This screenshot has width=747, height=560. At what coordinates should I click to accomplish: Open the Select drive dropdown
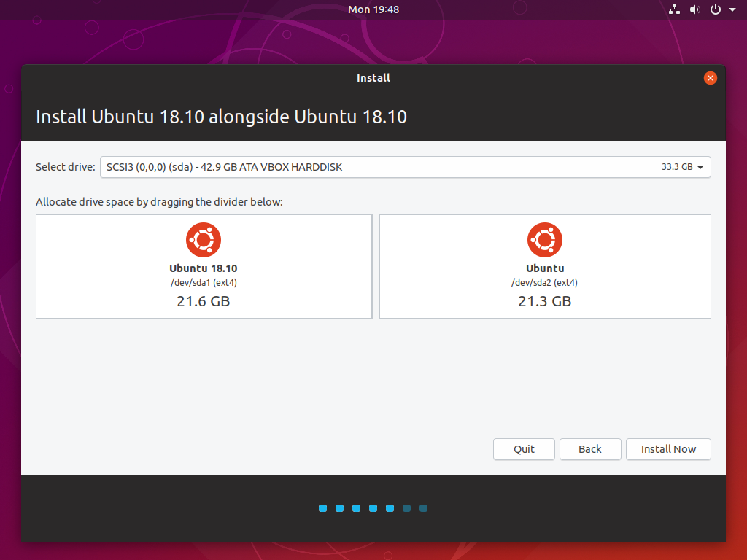coord(405,167)
